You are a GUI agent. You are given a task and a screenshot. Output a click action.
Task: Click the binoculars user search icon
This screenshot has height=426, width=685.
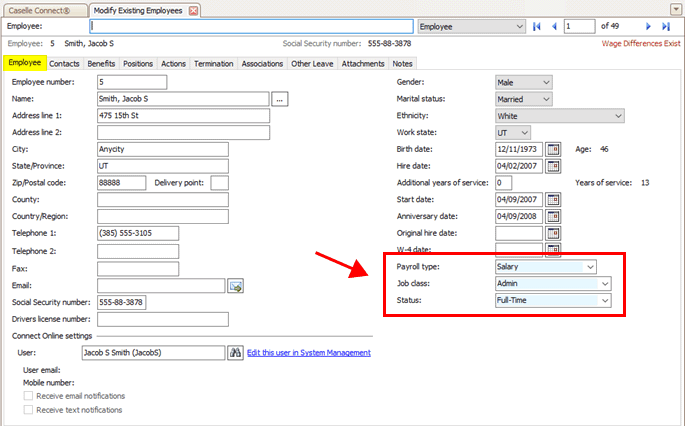236,352
